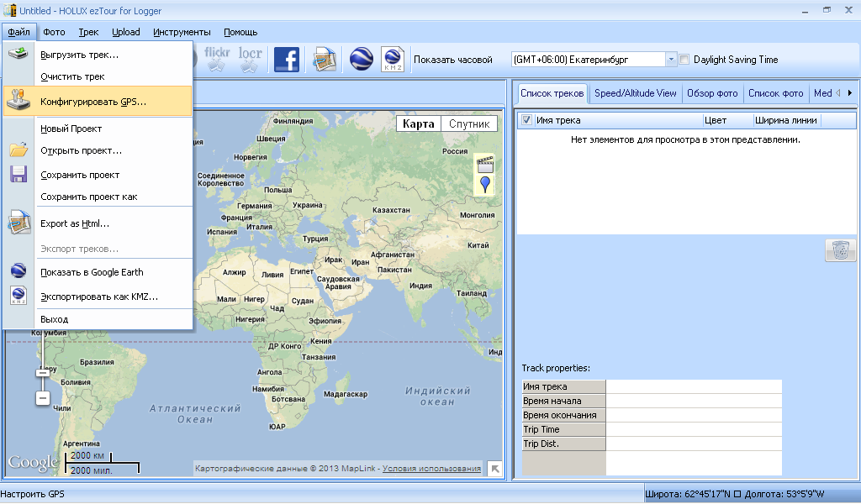Viewport: 861px width, 504px height.
Task: Open the Файл menu
Action: coord(19,32)
